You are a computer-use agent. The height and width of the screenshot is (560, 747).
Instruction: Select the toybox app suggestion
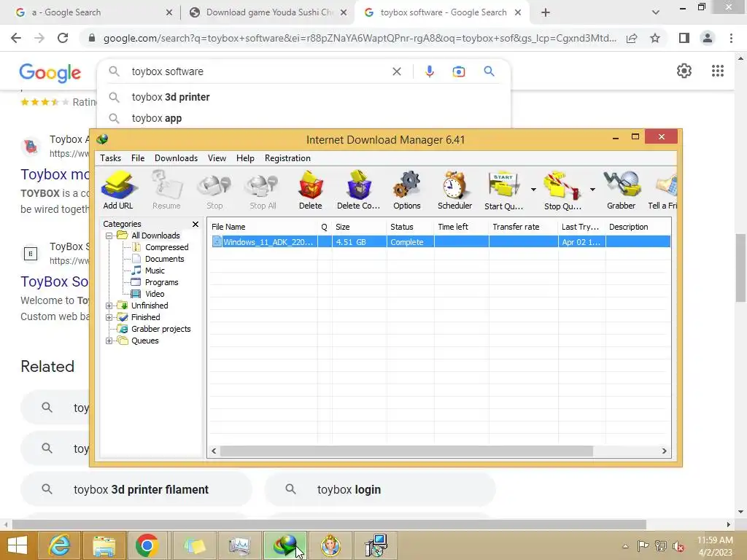(304, 118)
